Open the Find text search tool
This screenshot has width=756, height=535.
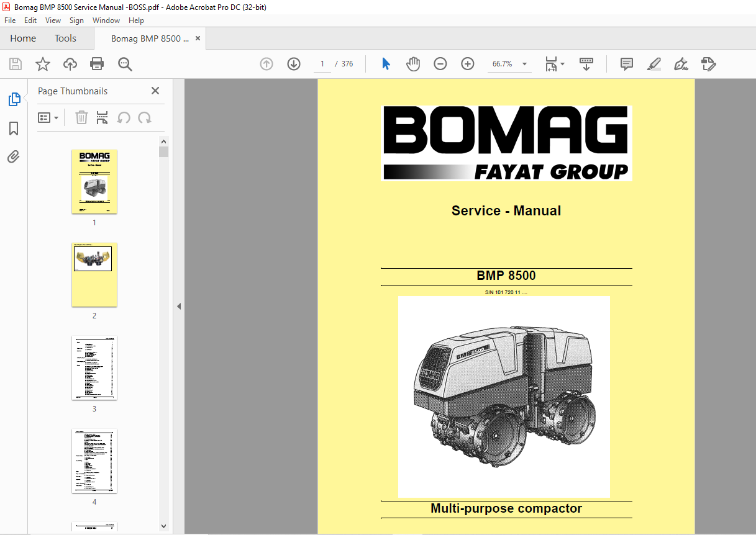point(125,64)
